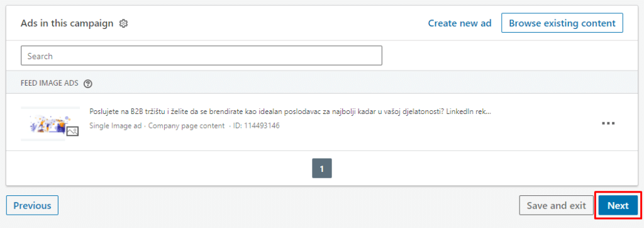This screenshot has height=228, width=644.
Task: Select the ad preview thumbnail
Action: click(x=50, y=123)
